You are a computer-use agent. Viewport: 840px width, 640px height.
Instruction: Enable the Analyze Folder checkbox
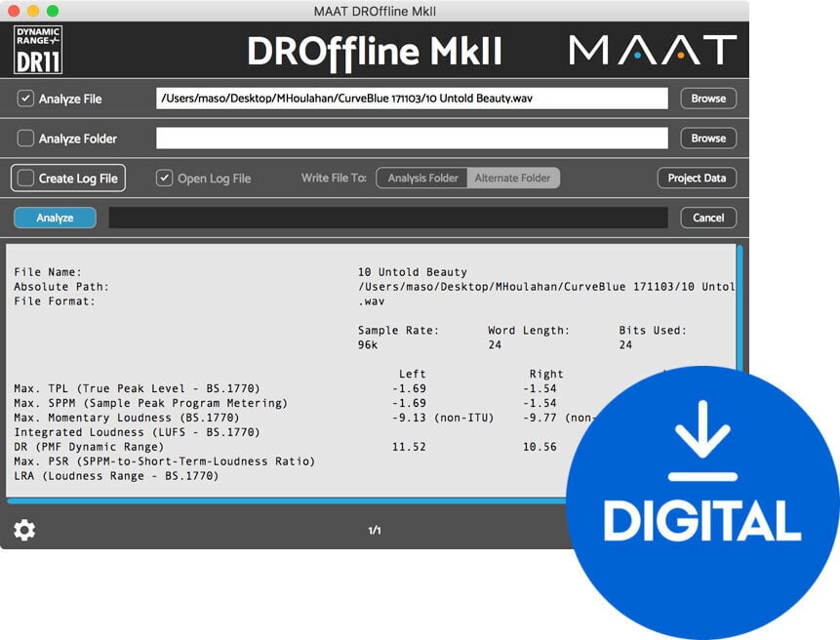(25, 139)
